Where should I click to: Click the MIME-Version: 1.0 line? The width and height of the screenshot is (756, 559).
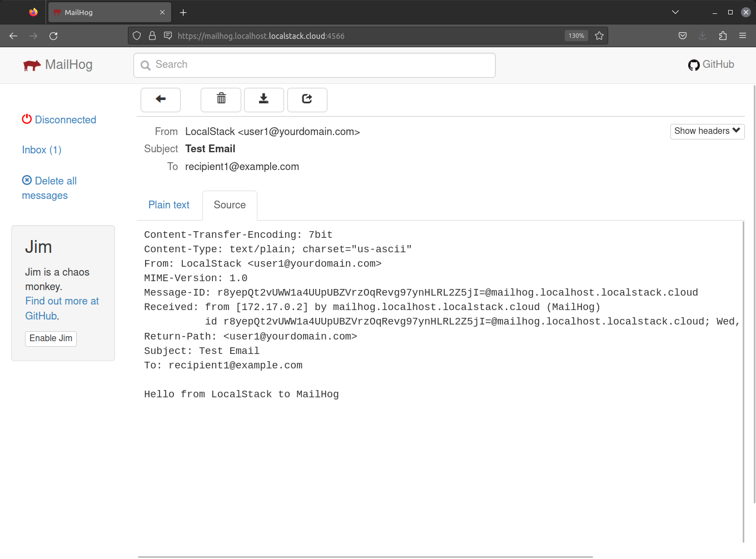click(196, 278)
